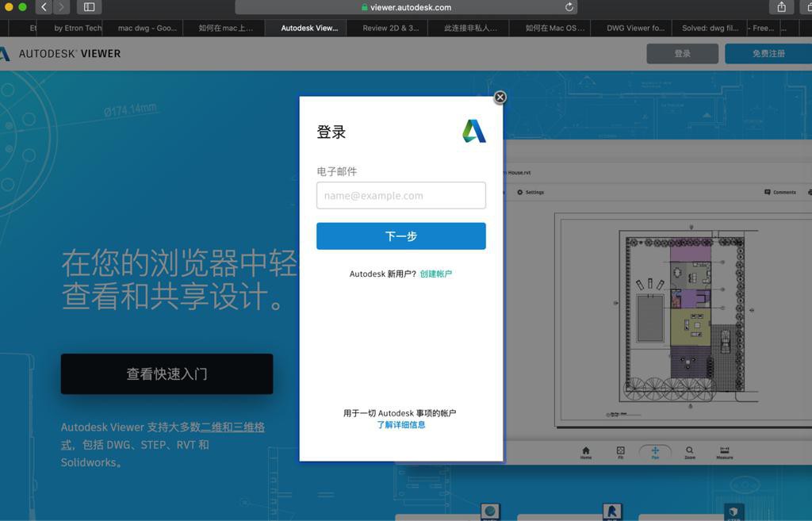This screenshot has width=812, height=521.
Task: Toggle the Safari sidebar button
Action: [89, 6]
